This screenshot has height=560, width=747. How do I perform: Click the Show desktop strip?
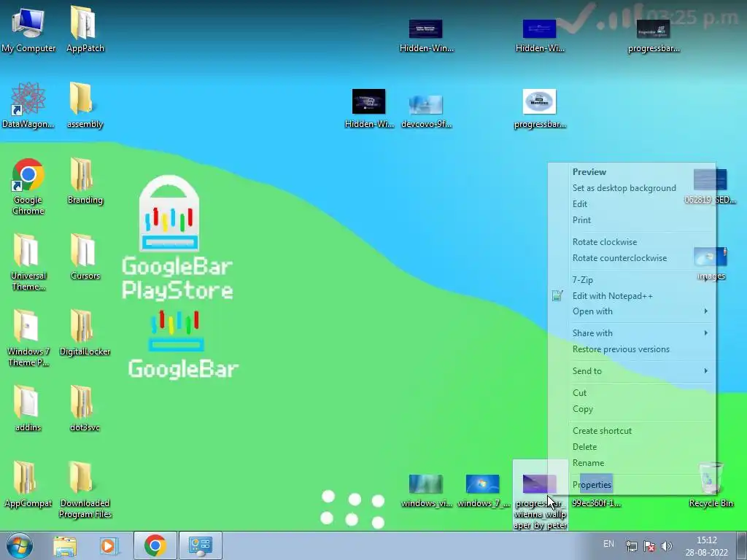(x=742, y=545)
